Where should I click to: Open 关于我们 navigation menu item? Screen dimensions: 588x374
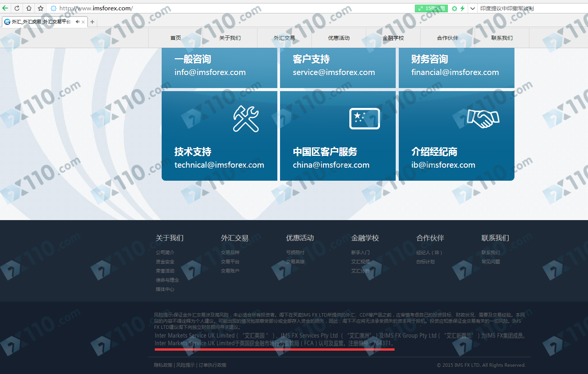pyautogui.click(x=230, y=38)
